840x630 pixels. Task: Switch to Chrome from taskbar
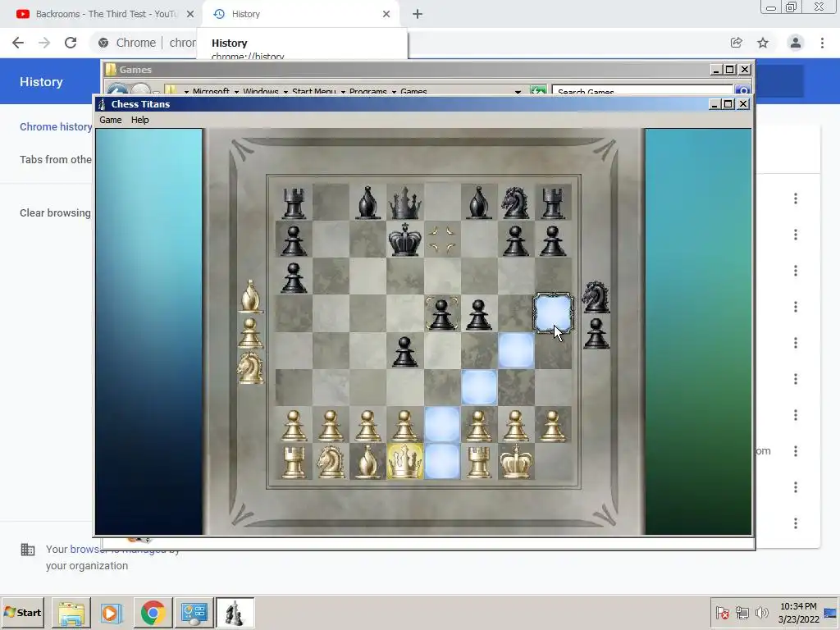pos(153,613)
